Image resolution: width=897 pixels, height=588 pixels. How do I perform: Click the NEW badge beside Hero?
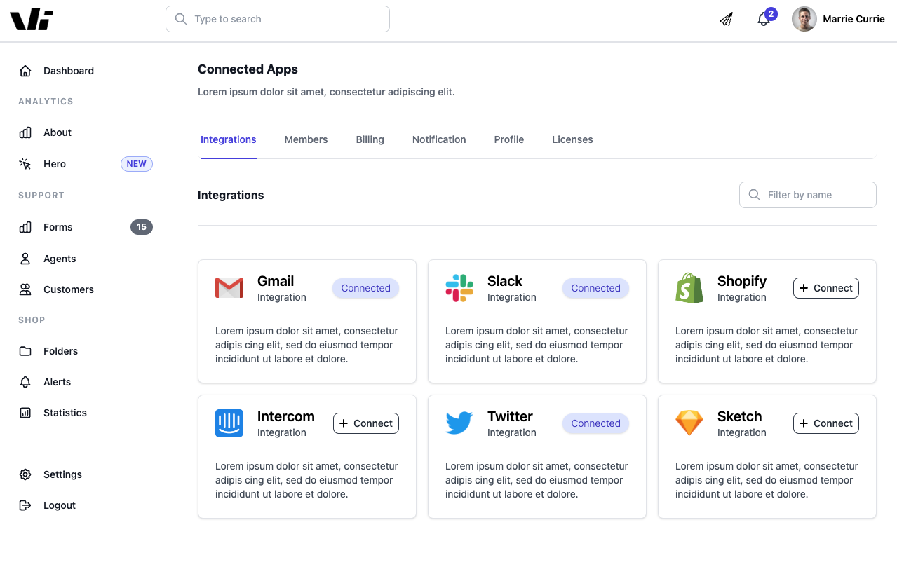tap(137, 164)
